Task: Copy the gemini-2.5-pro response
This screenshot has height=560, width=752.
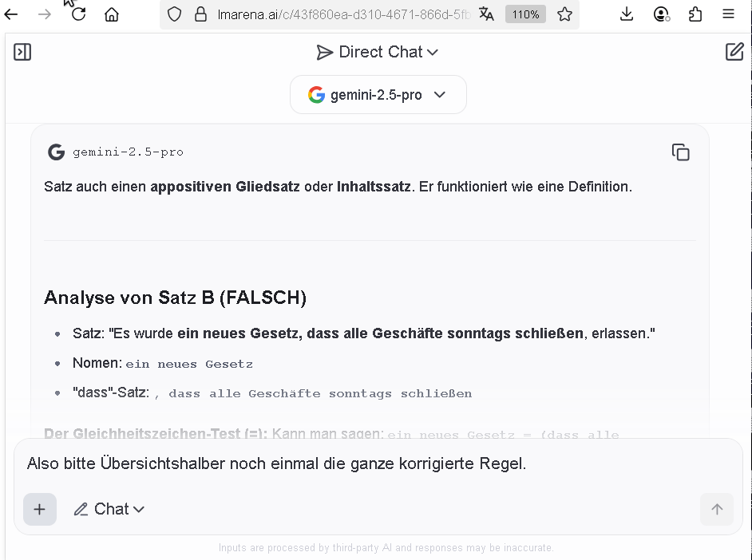Action: point(680,152)
